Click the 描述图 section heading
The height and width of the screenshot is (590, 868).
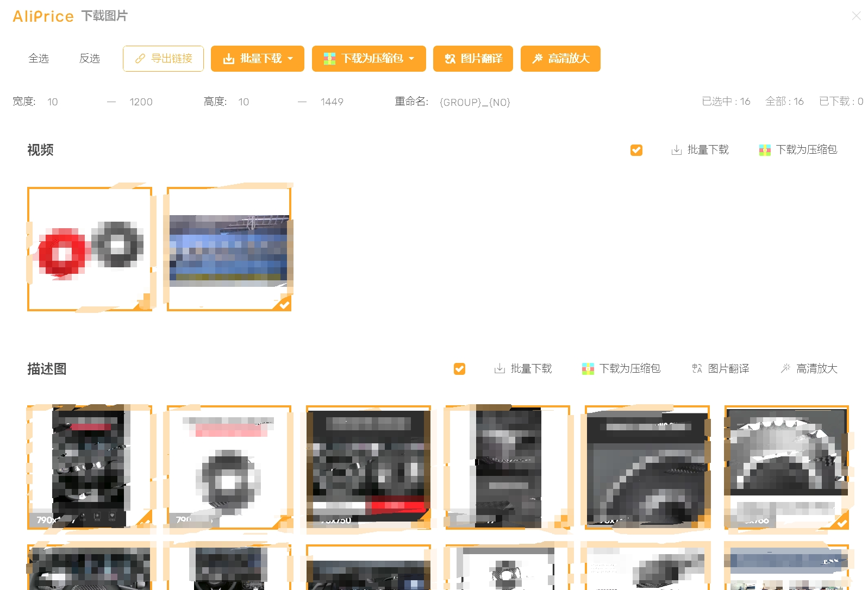click(x=47, y=369)
